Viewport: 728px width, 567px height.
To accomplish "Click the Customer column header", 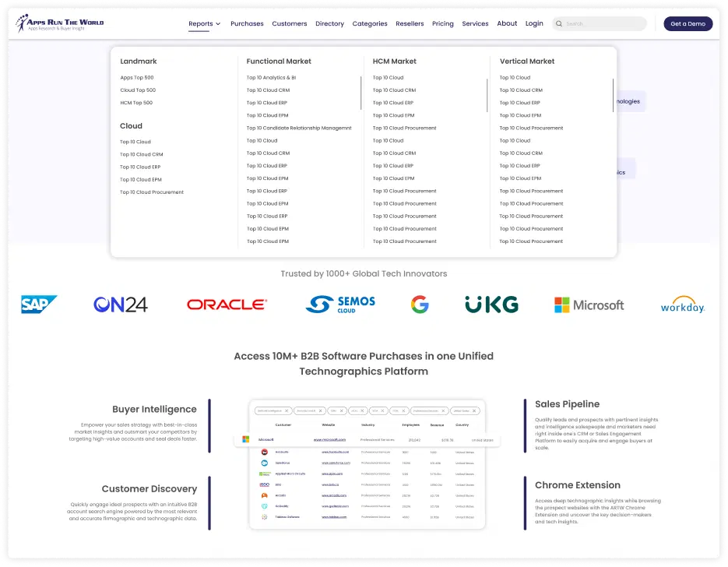I will [283, 425].
